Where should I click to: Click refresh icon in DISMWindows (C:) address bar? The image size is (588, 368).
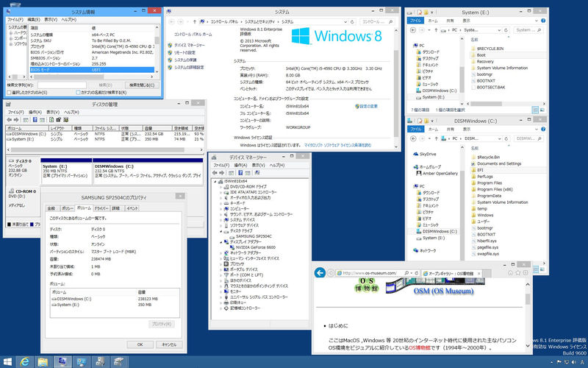(506, 138)
